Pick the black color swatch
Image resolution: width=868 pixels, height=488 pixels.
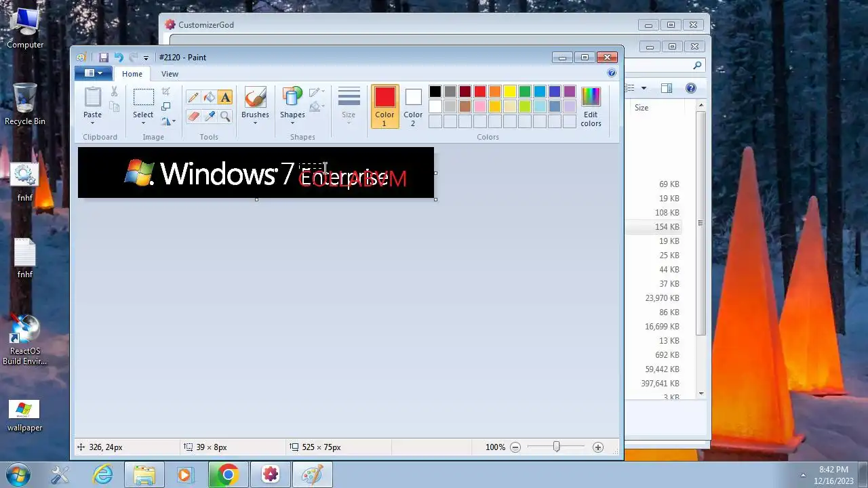tap(435, 91)
